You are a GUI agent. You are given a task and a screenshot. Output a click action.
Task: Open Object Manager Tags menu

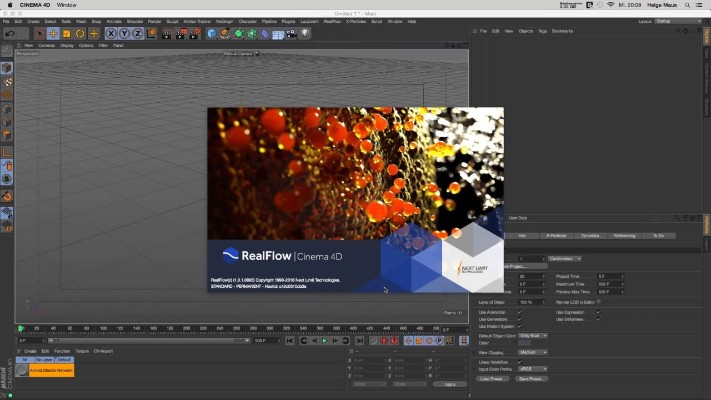pyautogui.click(x=542, y=31)
